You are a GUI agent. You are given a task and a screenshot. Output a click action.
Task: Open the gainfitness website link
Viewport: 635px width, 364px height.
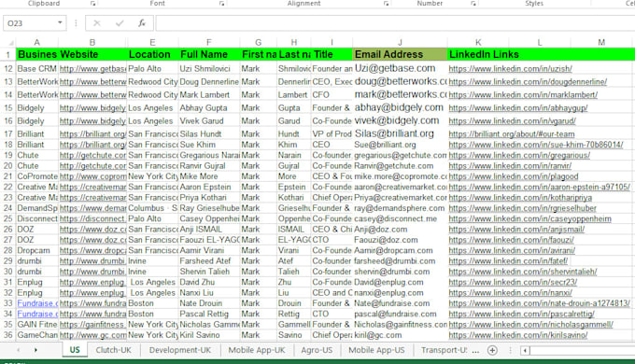coord(92,324)
